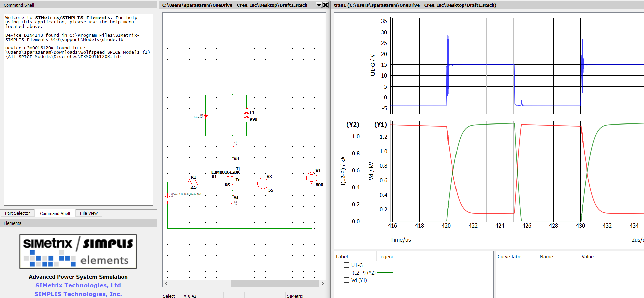Check the U1-G curve checkbox
The width and height of the screenshot is (644, 298).
(x=346, y=265)
